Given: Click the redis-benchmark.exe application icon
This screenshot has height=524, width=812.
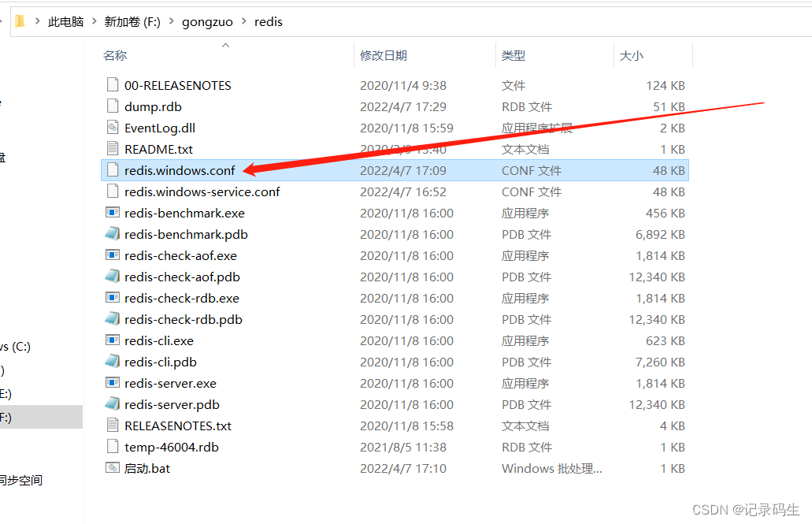Looking at the screenshot, I should coord(113,213).
